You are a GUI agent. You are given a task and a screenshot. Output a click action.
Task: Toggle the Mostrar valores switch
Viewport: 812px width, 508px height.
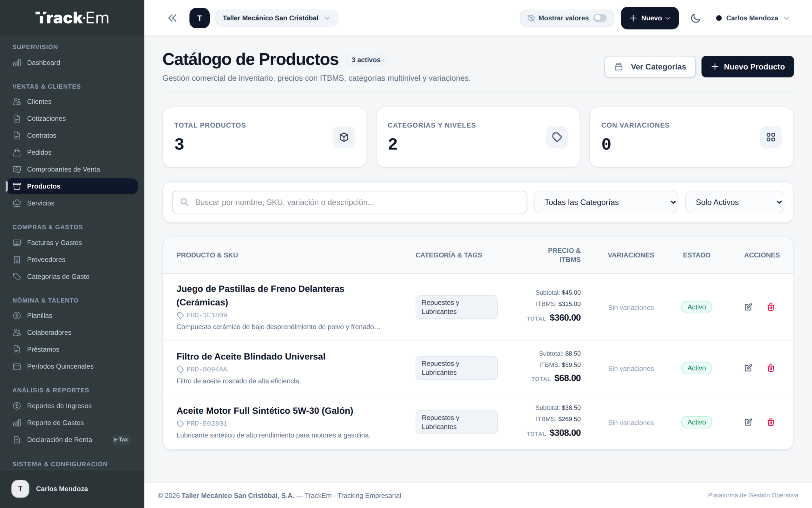coord(599,18)
